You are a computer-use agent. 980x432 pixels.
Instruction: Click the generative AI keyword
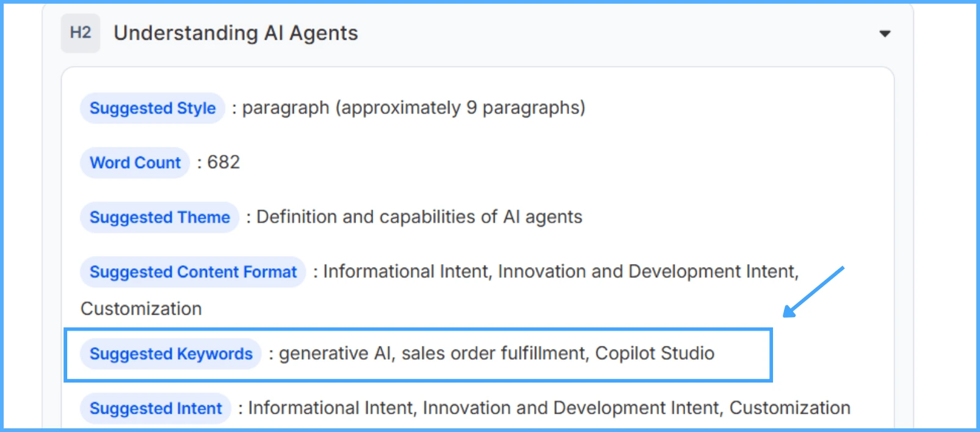pos(335,353)
